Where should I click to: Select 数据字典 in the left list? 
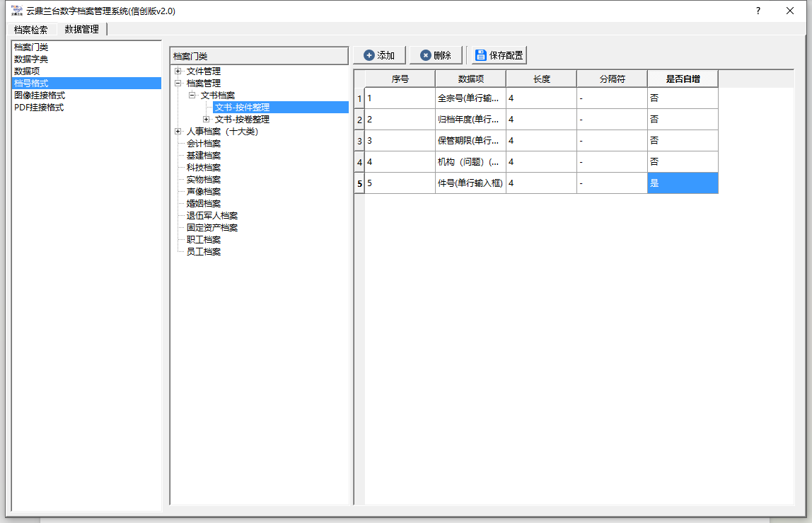31,59
